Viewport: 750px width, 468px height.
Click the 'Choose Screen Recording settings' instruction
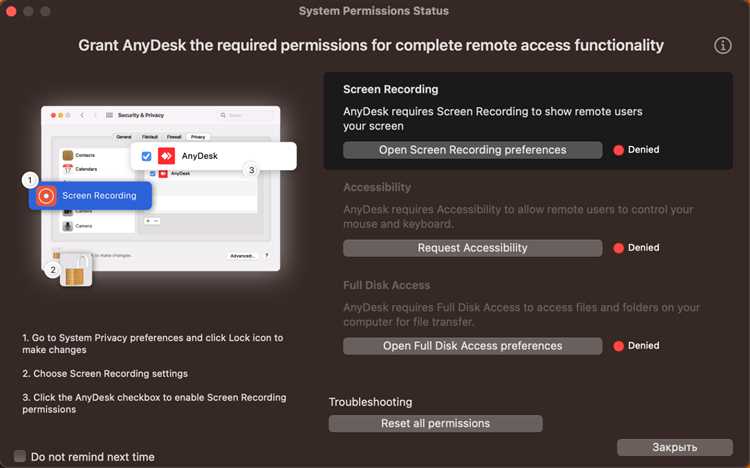pyautogui.click(x=105, y=373)
